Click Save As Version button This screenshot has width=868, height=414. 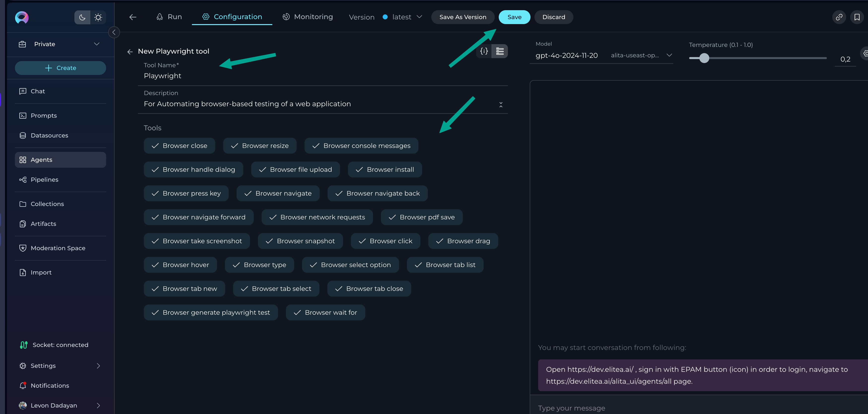(x=463, y=17)
